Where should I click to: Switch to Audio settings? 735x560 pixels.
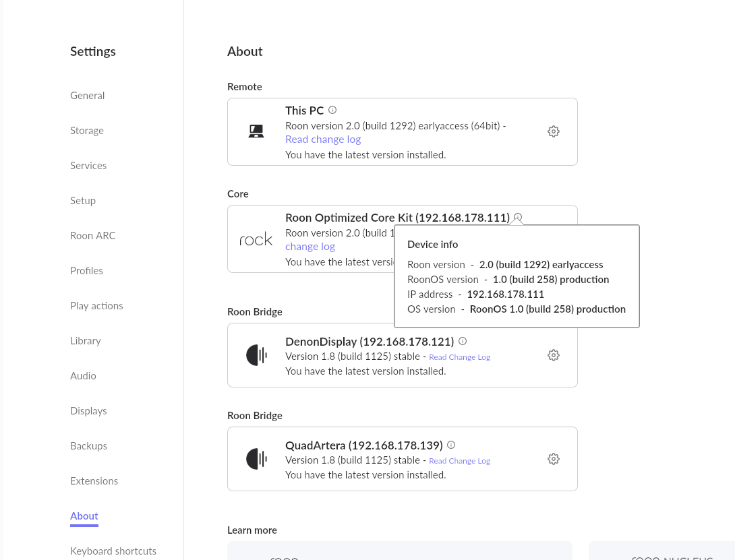[83, 376]
